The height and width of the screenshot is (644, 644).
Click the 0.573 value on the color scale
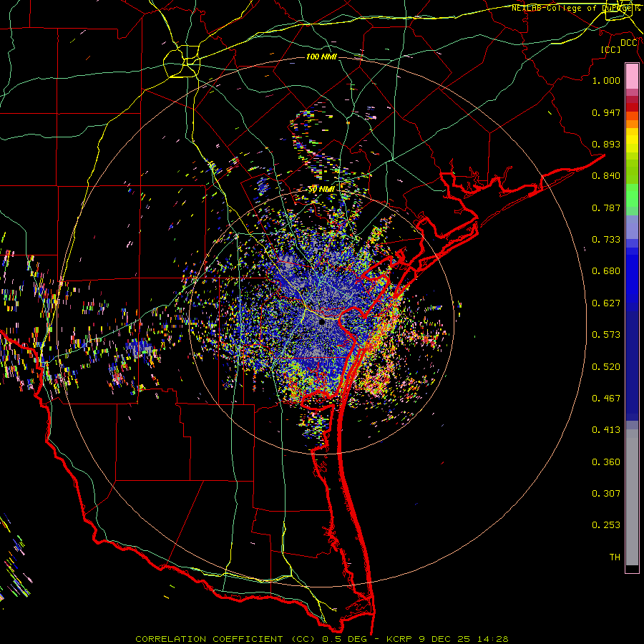[x=606, y=335]
